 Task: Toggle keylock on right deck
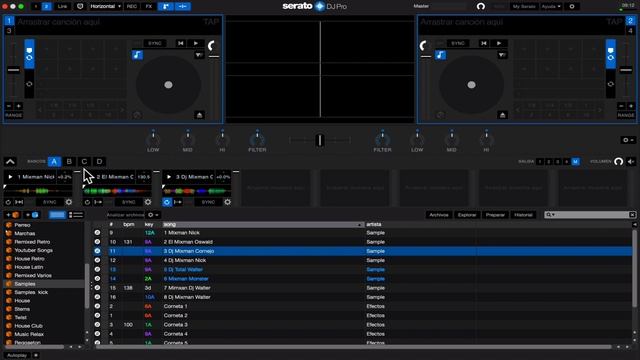click(440, 55)
